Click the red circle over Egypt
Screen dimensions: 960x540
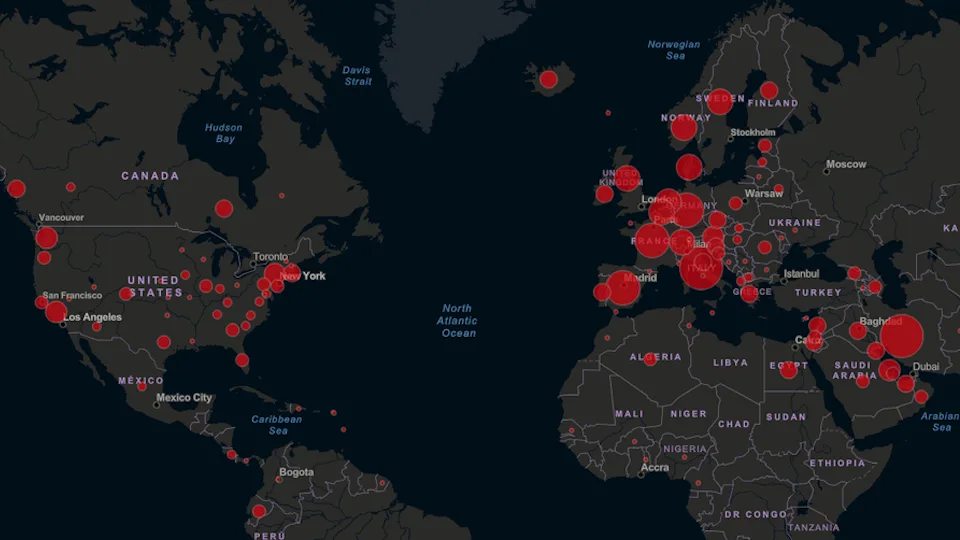789,369
